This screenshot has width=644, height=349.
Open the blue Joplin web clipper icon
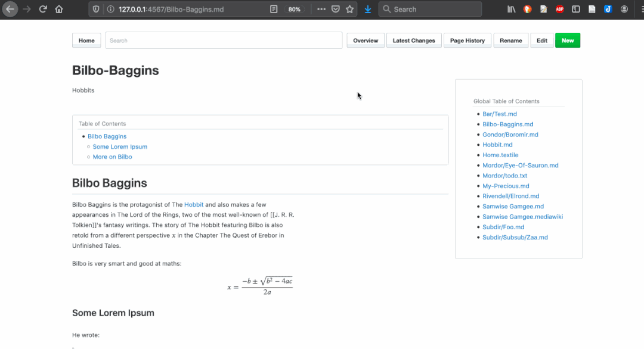608,9
